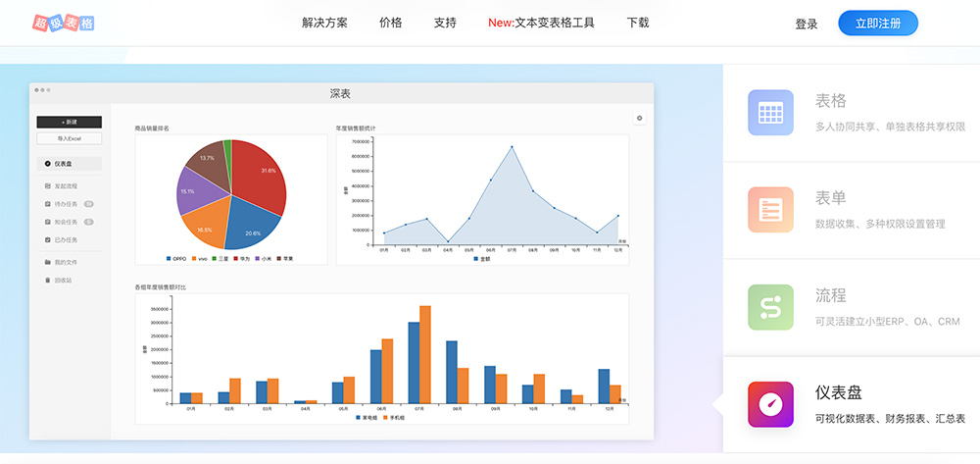Open the 支持 menu item
This screenshot has height=464, width=980.
(x=445, y=24)
